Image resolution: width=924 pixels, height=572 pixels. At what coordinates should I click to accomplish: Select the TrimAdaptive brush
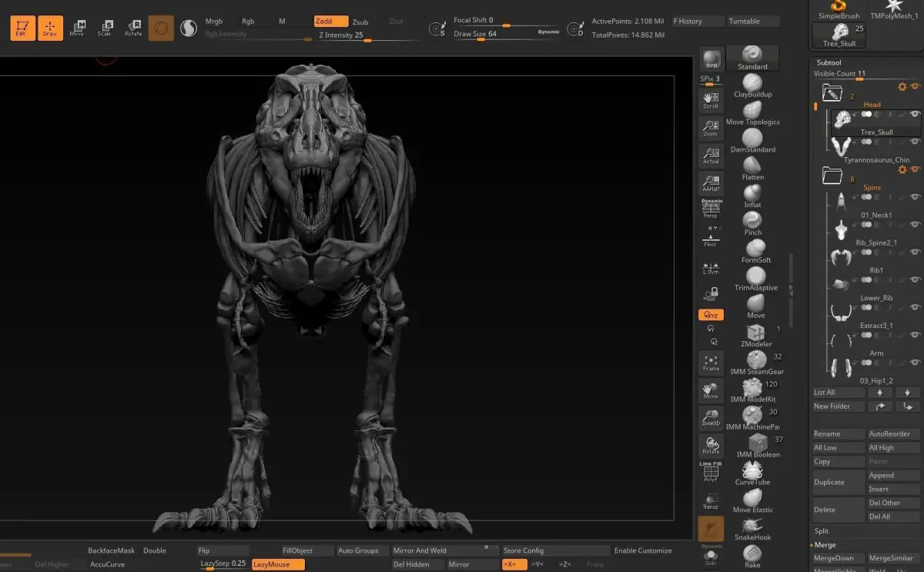[x=755, y=280]
